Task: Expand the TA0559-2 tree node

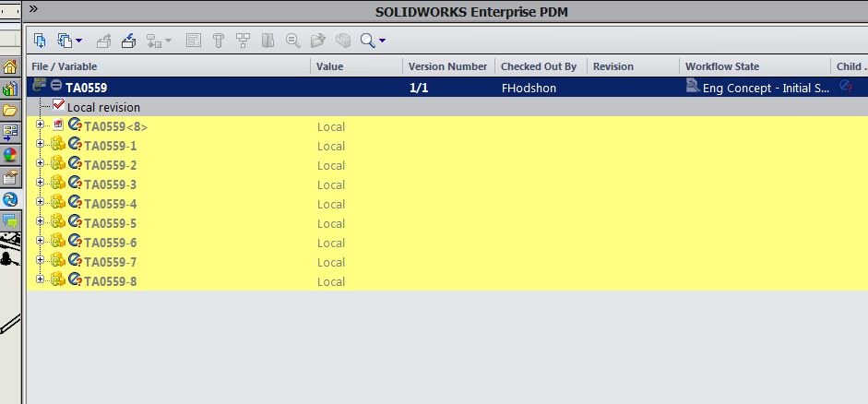Action: point(40,163)
